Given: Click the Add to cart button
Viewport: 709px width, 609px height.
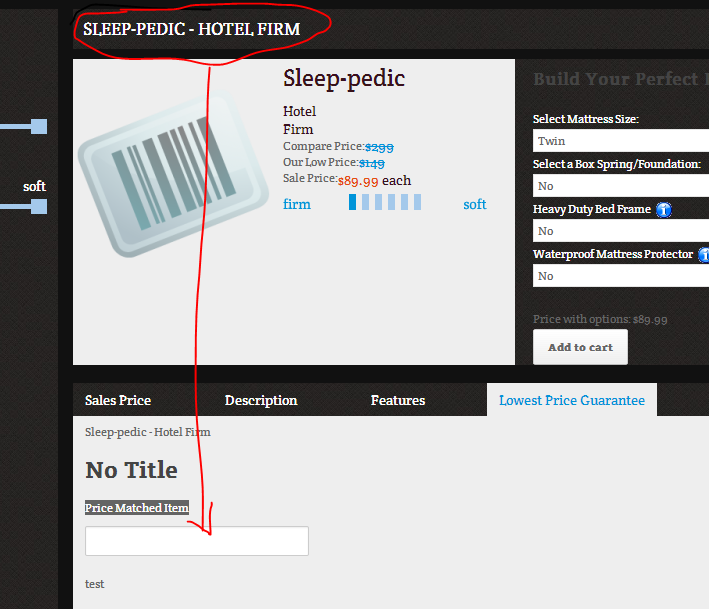Looking at the screenshot, I should (x=581, y=347).
